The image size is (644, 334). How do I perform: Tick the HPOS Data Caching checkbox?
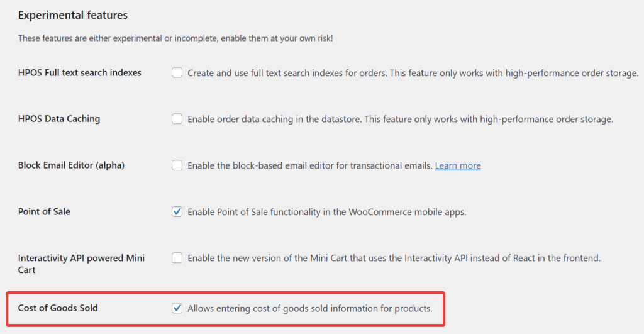click(x=177, y=119)
